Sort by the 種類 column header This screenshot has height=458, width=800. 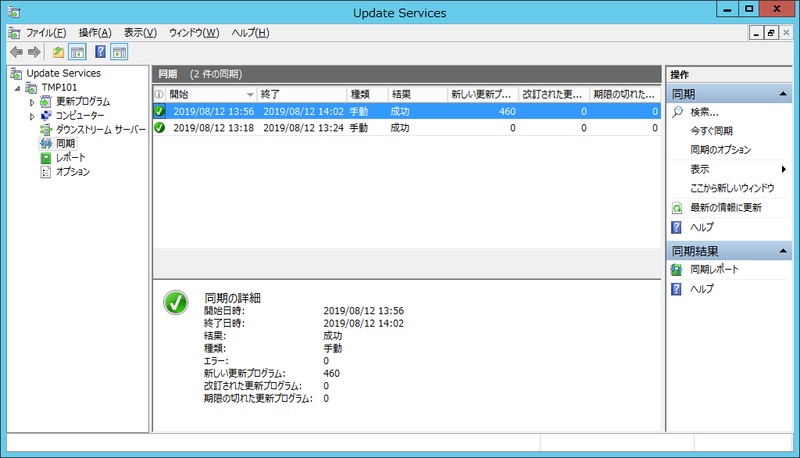point(367,94)
